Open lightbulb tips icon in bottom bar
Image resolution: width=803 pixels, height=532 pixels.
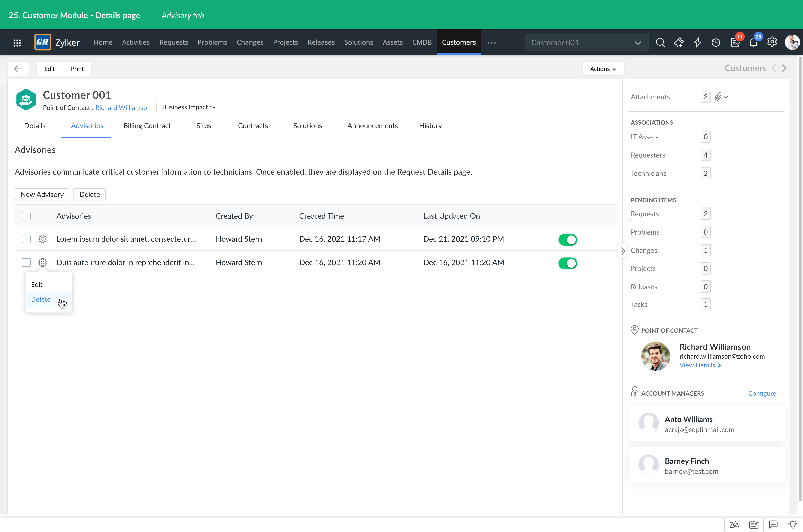pos(793,524)
